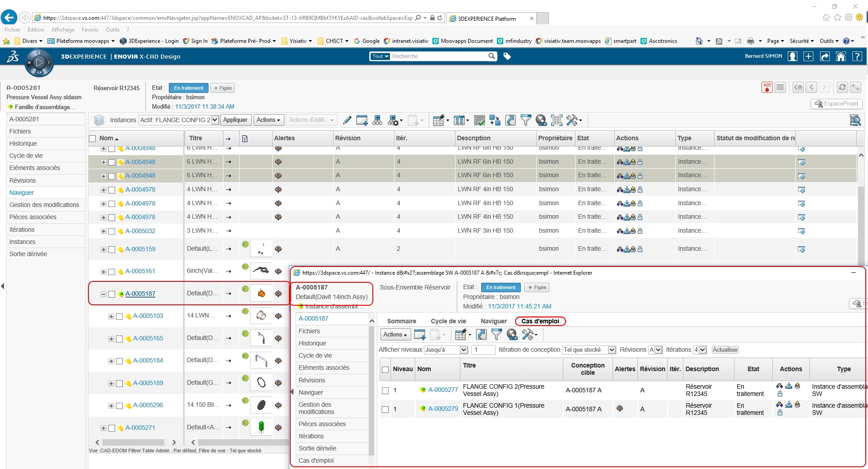Viewport: 868px width, 469px height.
Task: Open the Actions dropdown in main toolbar
Action: [269, 120]
